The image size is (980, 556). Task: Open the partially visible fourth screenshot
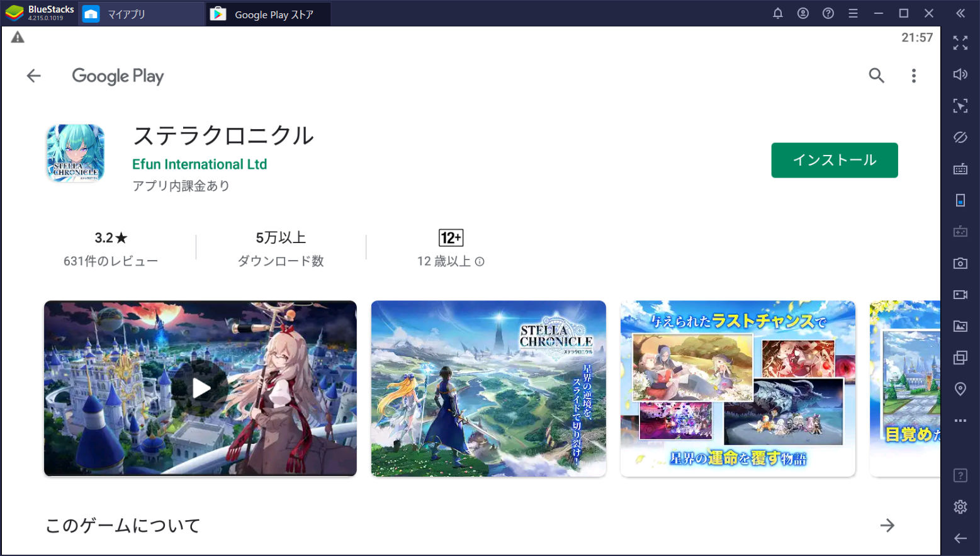[905, 388]
